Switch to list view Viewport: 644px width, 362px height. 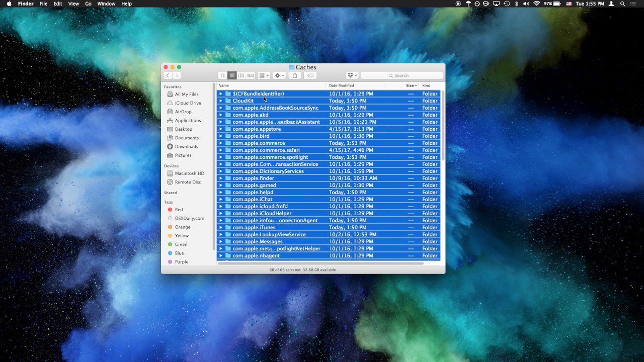tap(232, 75)
